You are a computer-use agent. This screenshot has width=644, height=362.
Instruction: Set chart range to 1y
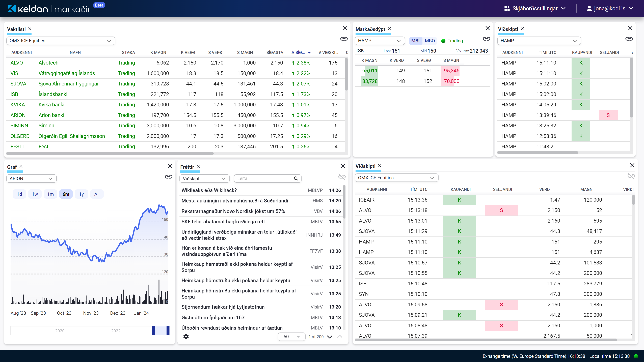(x=81, y=194)
